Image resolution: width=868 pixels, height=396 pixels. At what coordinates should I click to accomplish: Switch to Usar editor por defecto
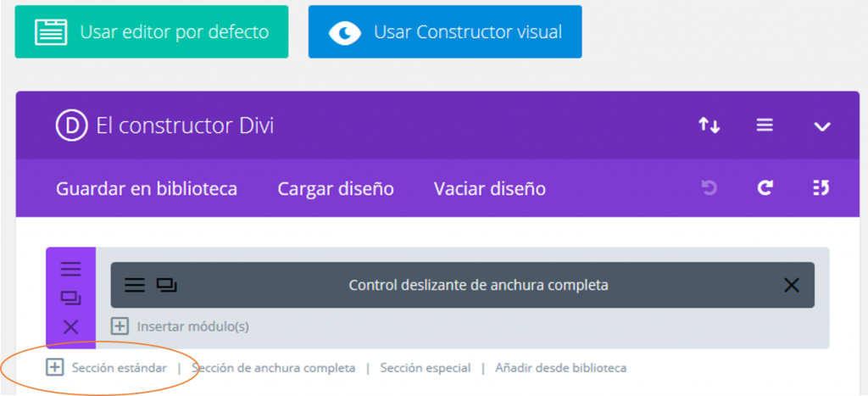tap(152, 32)
